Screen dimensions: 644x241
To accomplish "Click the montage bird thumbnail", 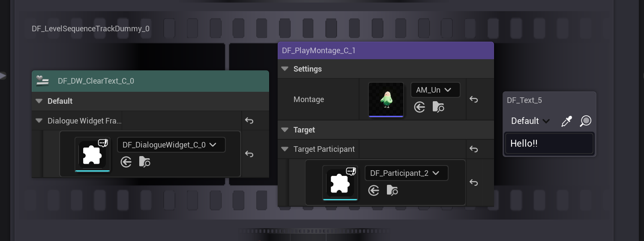I will (x=386, y=99).
